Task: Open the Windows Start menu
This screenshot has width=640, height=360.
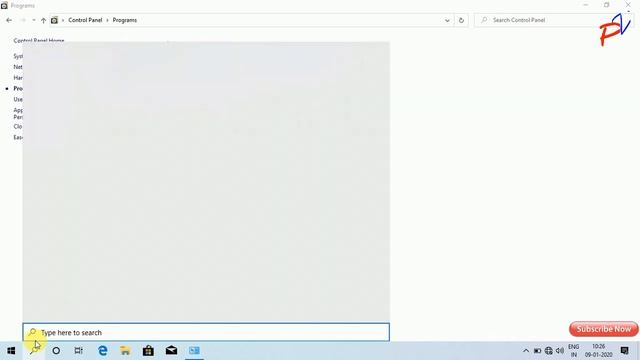Action: [x=11, y=351]
